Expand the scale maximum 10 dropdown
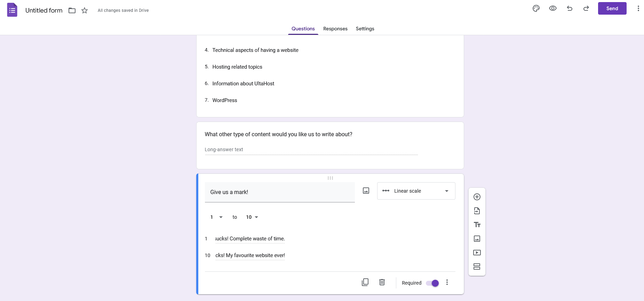This screenshot has width=644, height=301. [252, 217]
